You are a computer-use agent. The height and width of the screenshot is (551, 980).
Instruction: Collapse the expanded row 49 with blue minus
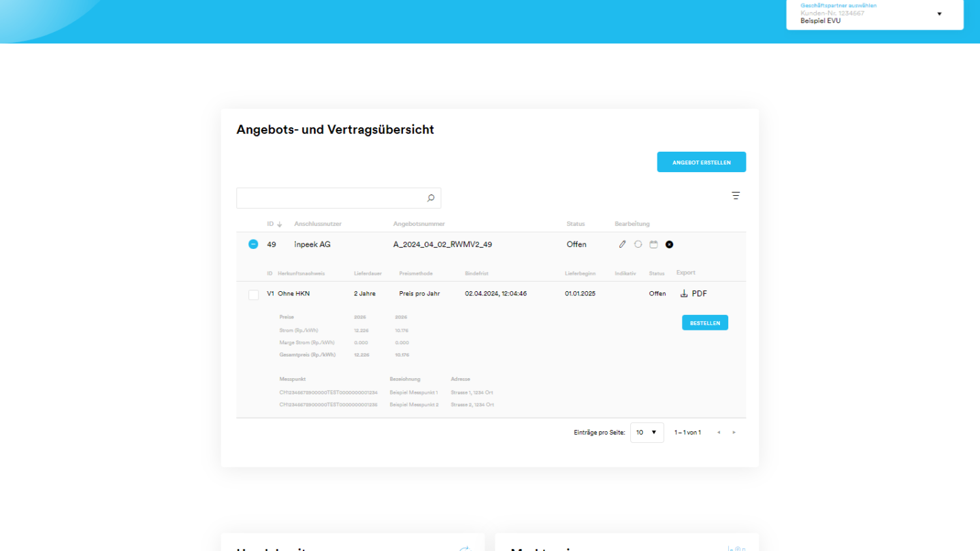[x=253, y=244]
